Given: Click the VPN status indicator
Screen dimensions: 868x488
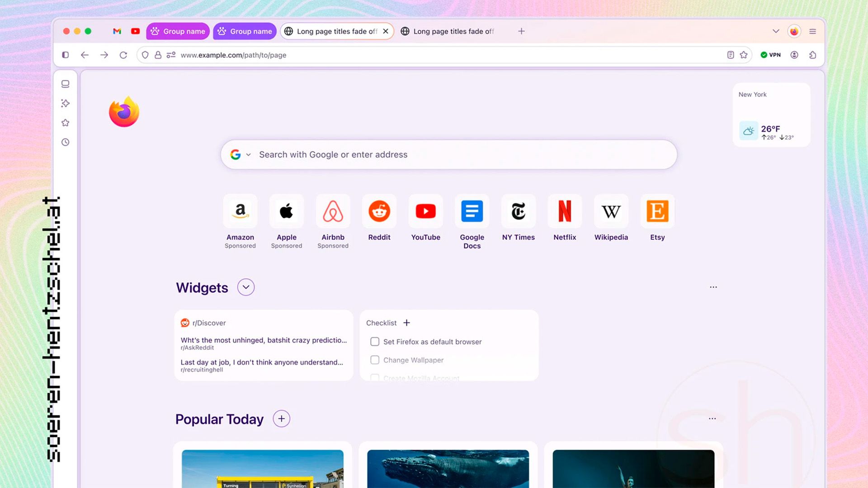Looking at the screenshot, I should [x=771, y=55].
